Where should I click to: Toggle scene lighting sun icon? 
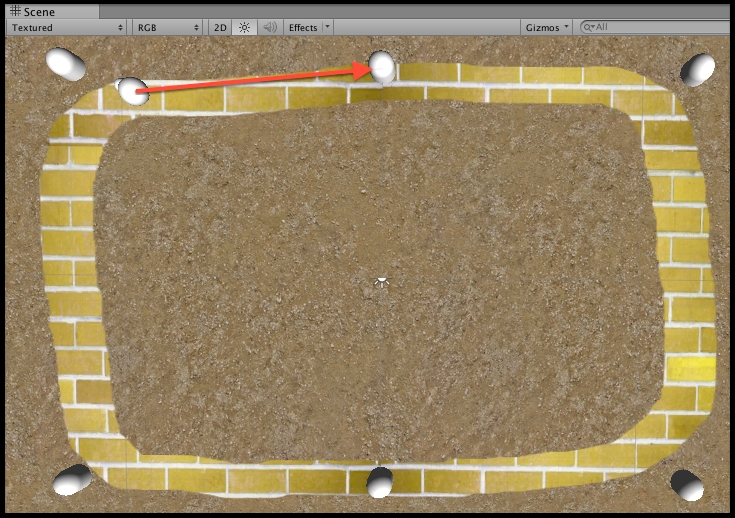[244, 28]
